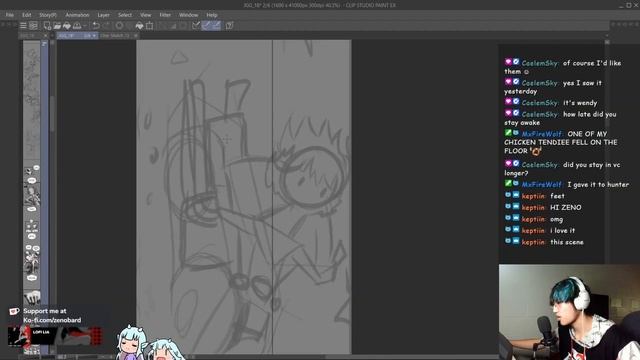Select the top sketch page thumbnail in page strip

(31, 100)
